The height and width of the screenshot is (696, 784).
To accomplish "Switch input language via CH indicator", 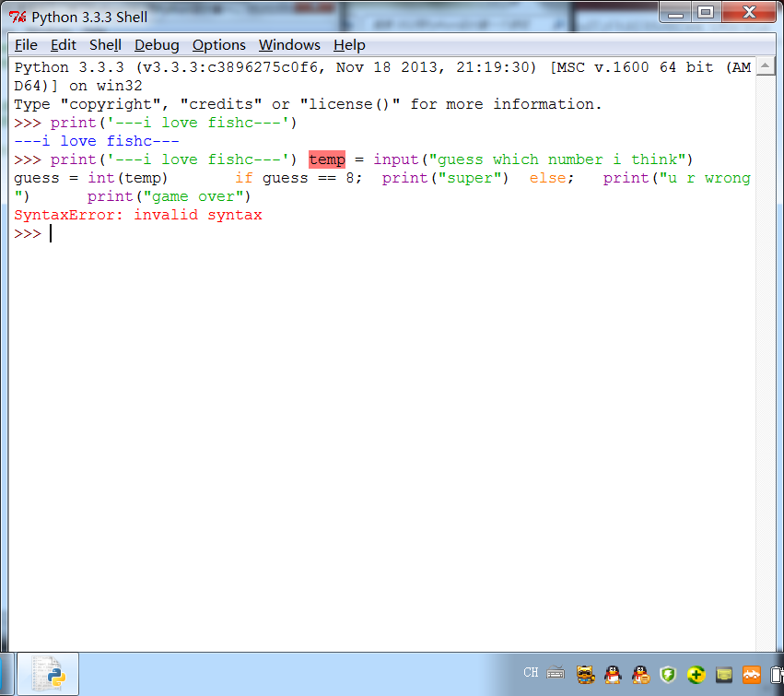I will (531, 673).
